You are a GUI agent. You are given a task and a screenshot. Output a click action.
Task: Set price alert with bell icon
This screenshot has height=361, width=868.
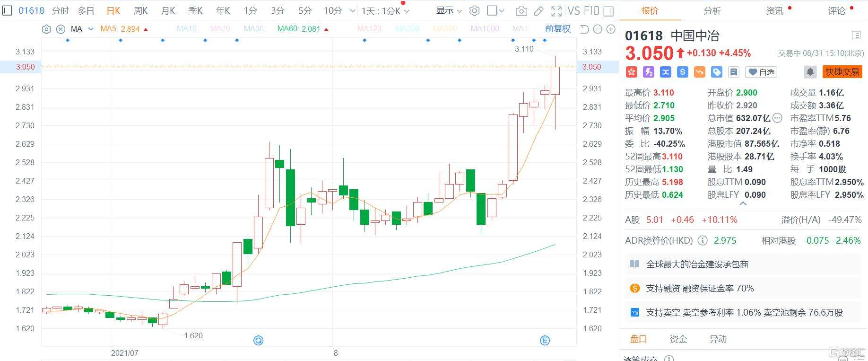click(810, 72)
